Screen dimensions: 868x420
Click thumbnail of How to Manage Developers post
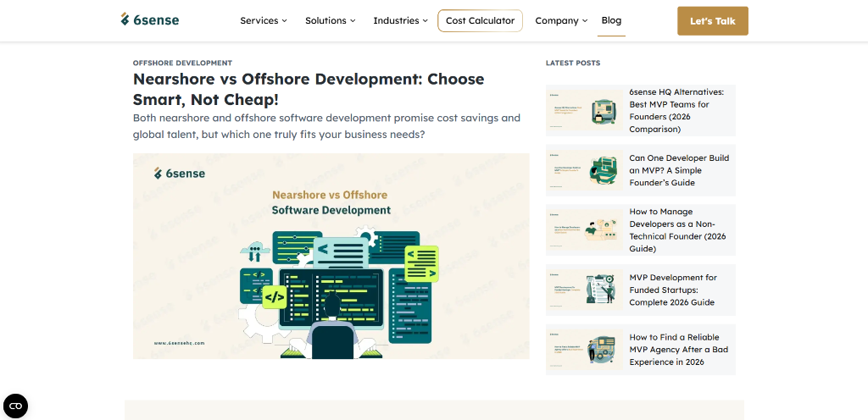point(584,229)
